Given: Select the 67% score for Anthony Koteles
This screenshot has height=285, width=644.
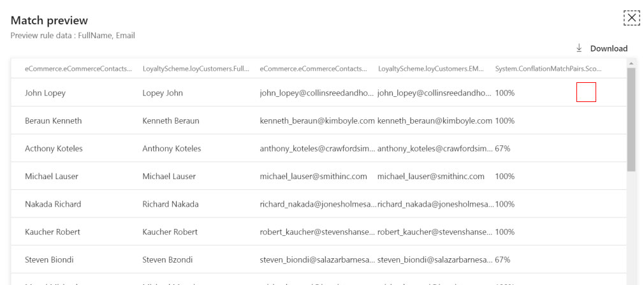Looking at the screenshot, I should [x=502, y=149].
